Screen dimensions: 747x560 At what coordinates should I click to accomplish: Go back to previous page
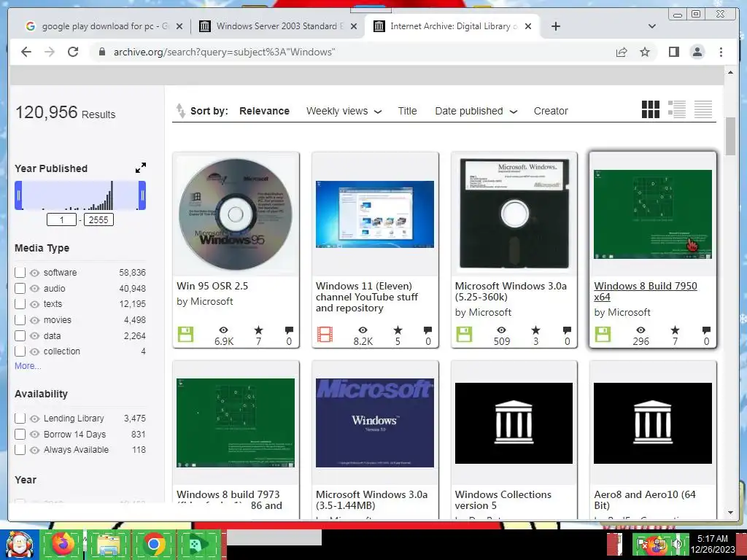[x=26, y=52]
